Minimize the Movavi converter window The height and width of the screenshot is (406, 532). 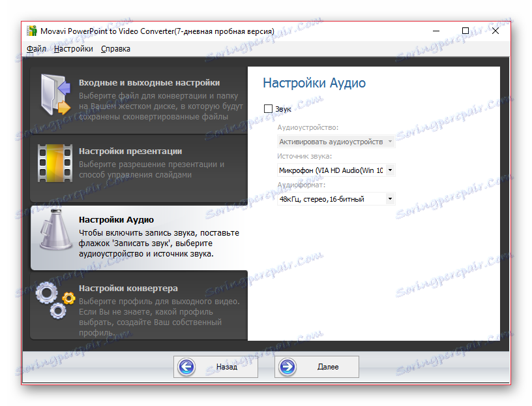pyautogui.click(x=436, y=31)
